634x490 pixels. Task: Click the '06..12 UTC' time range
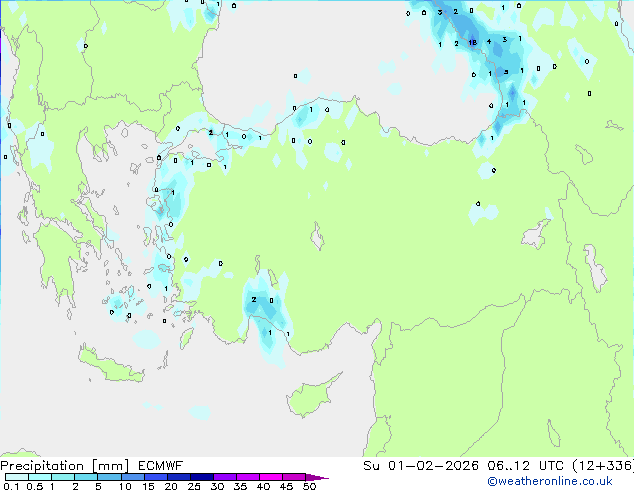pos(525,466)
